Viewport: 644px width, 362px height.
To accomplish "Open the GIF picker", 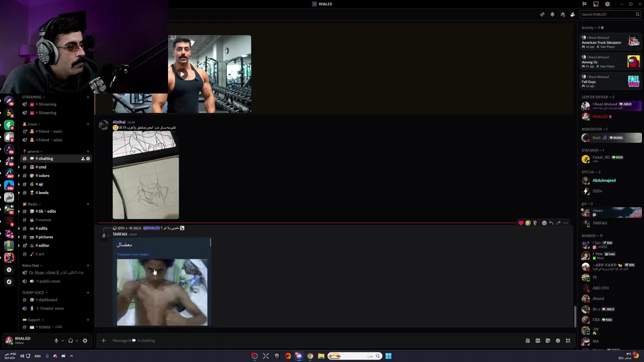I will click(x=538, y=340).
